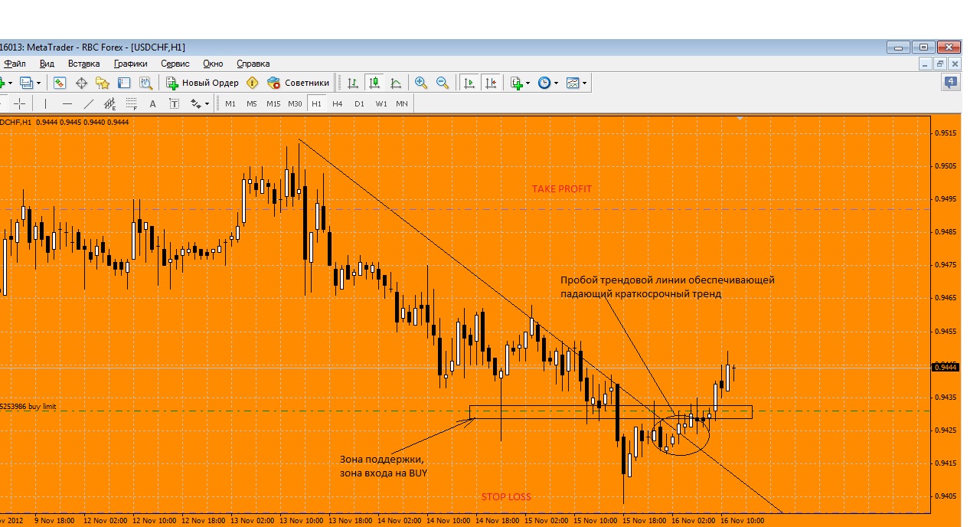
Task: Open the Terminal panel icon
Action: point(124,83)
